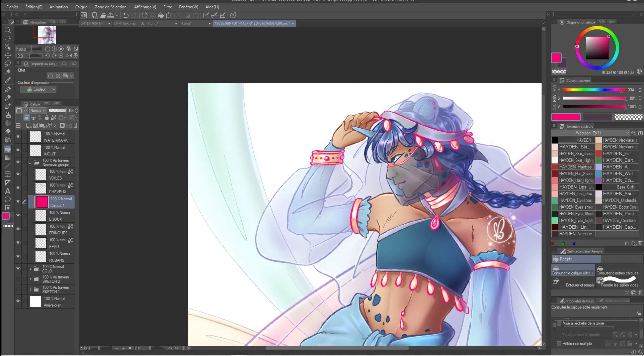Click the Clip Studio launcher spiral icon

[84, 15]
